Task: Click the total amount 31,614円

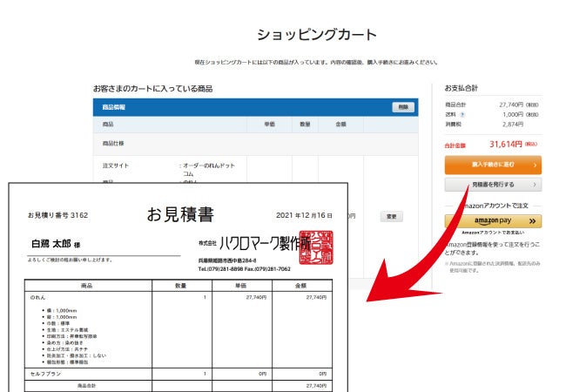Action: point(505,144)
